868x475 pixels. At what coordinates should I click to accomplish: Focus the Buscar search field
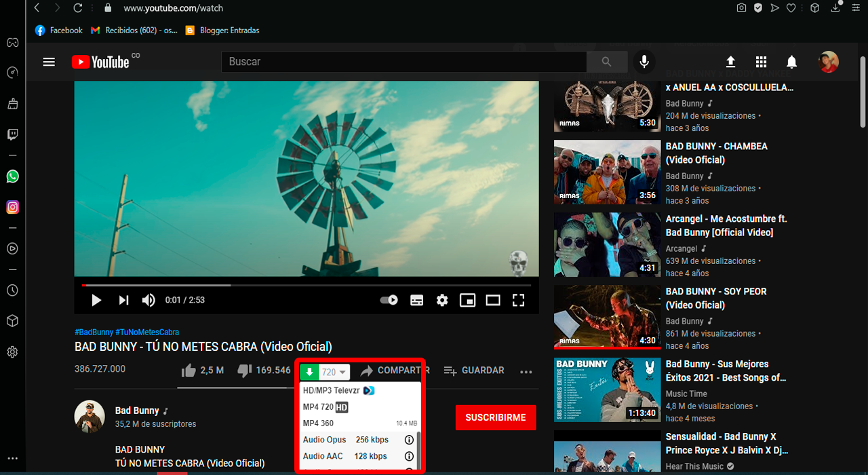pyautogui.click(x=403, y=62)
